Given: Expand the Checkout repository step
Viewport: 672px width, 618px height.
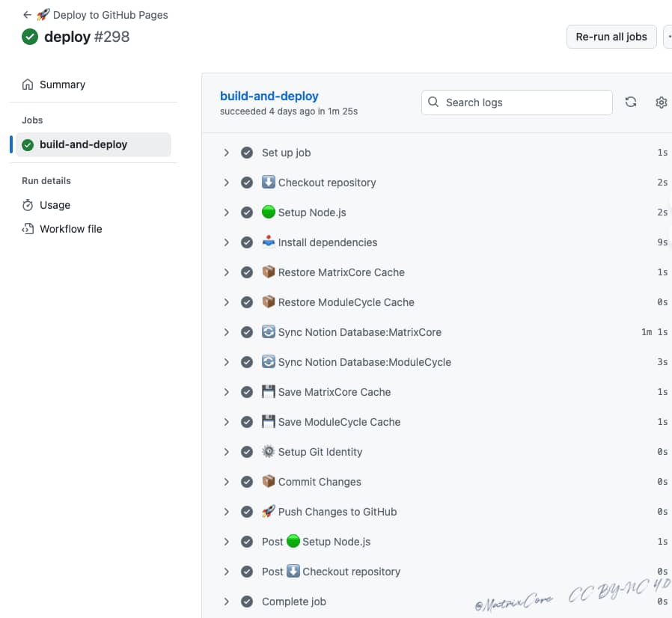Looking at the screenshot, I should pyautogui.click(x=226, y=183).
